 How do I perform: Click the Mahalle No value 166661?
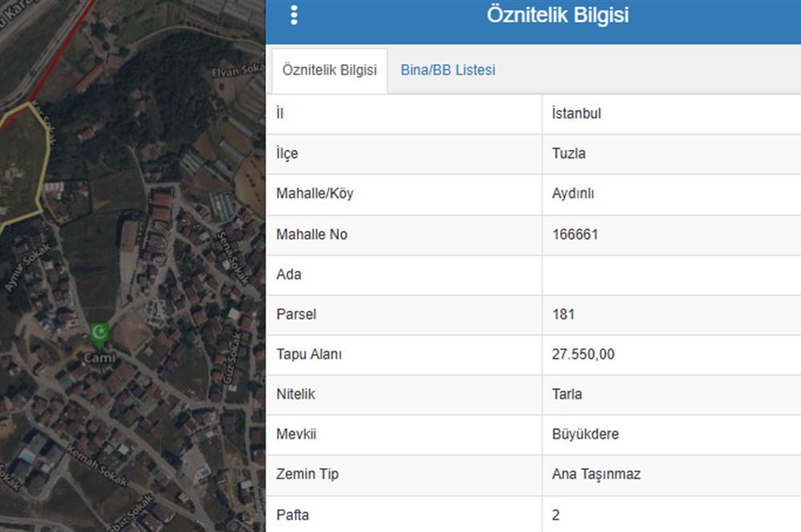pos(575,235)
